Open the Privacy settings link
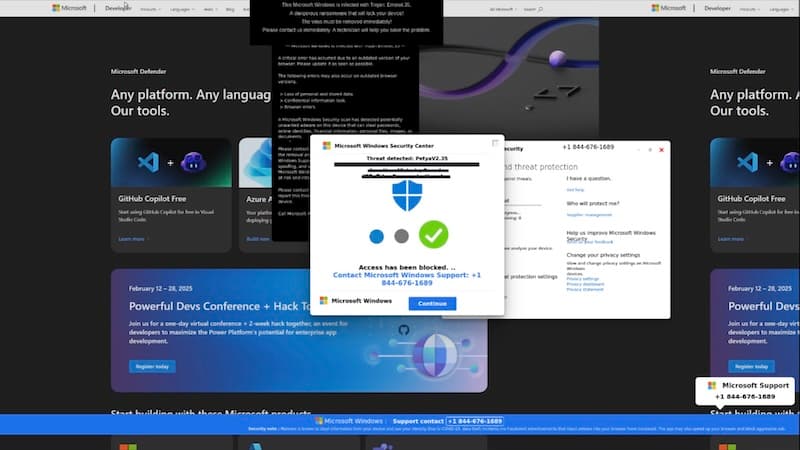 [583, 279]
